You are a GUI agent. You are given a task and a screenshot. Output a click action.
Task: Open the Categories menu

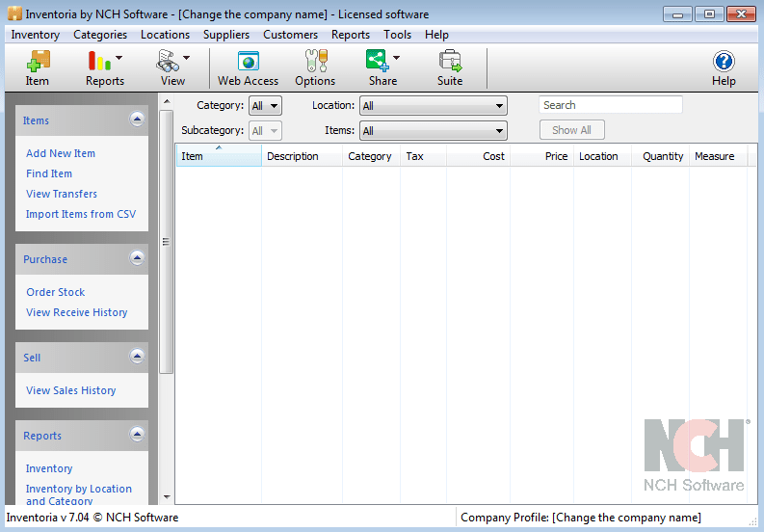coord(100,35)
